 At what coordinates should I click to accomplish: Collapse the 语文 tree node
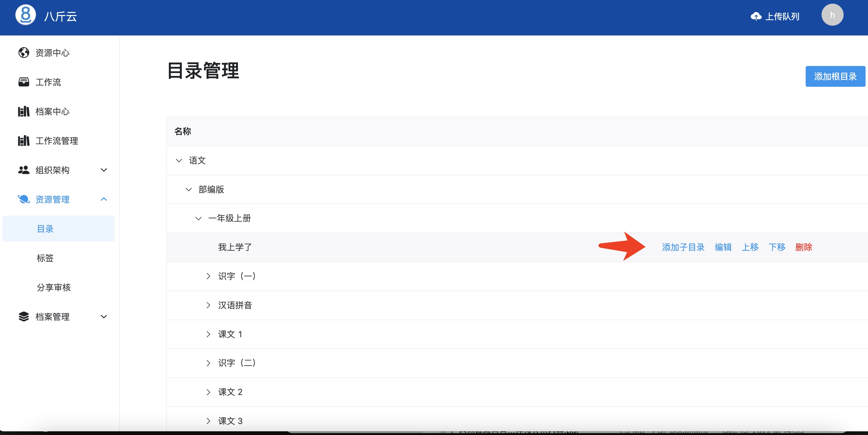[x=179, y=160]
